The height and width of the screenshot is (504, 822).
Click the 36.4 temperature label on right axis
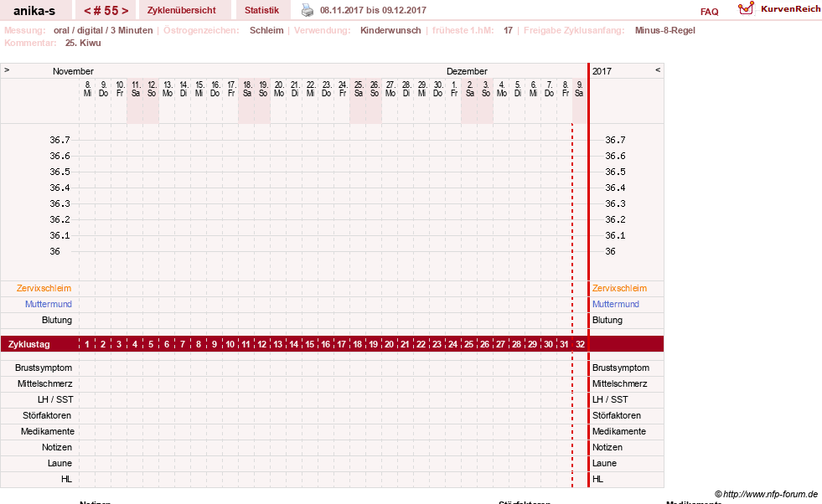pyautogui.click(x=615, y=188)
